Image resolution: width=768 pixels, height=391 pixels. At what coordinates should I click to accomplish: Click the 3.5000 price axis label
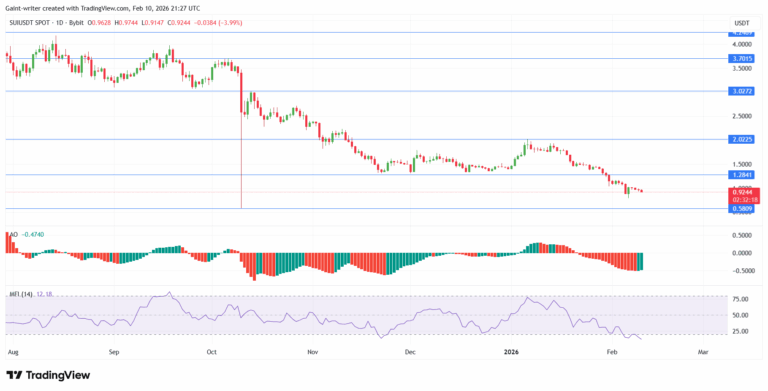click(x=742, y=69)
